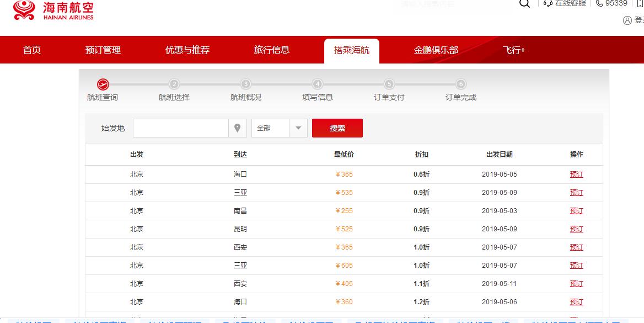Open the 金鹏俱乐部 menu
Screen dimensions: 644x323
pyautogui.click(x=436, y=50)
